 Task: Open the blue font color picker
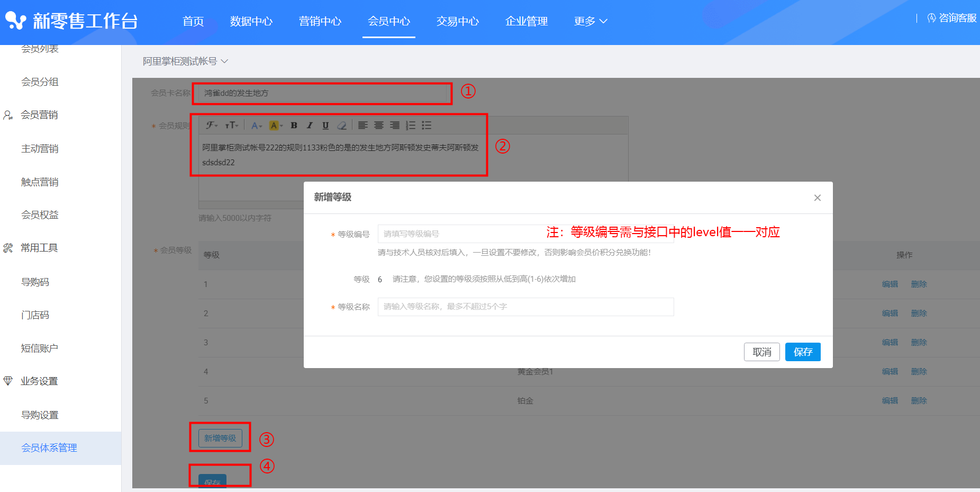click(257, 126)
